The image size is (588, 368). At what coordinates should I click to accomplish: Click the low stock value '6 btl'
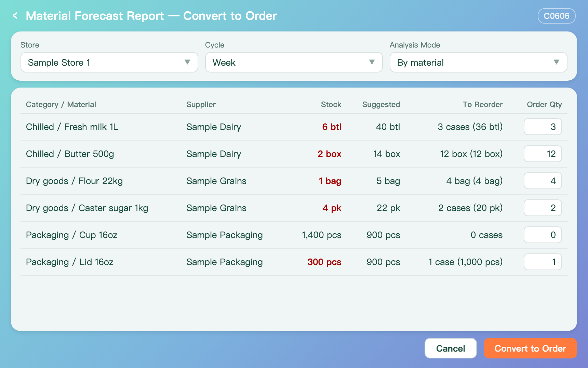point(332,127)
